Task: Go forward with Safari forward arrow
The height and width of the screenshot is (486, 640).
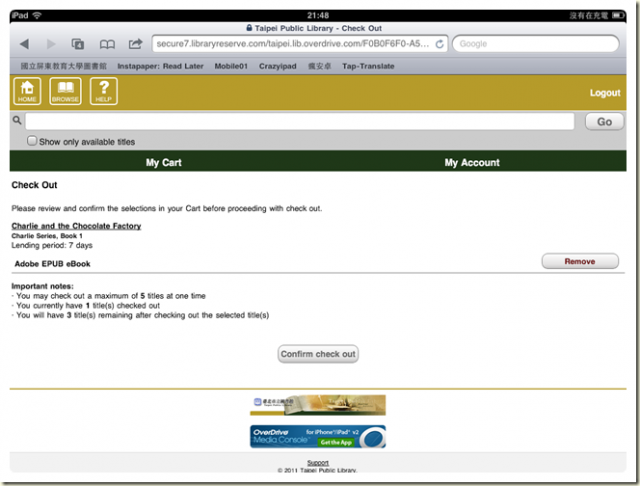Action: click(51, 44)
